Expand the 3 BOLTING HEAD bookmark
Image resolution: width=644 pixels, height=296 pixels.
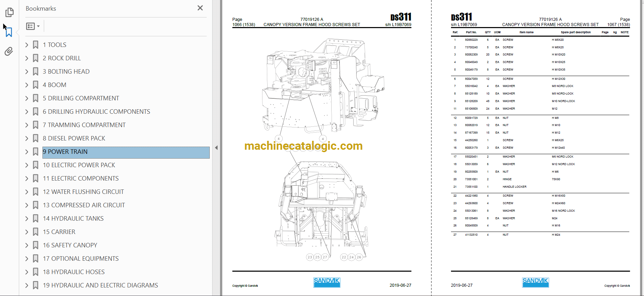pyautogui.click(x=27, y=72)
